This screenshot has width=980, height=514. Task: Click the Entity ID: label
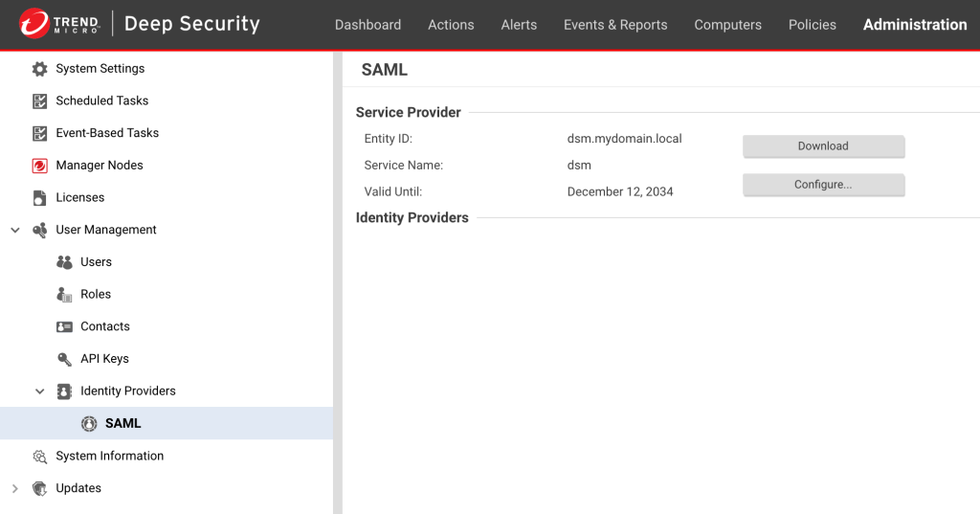click(389, 139)
